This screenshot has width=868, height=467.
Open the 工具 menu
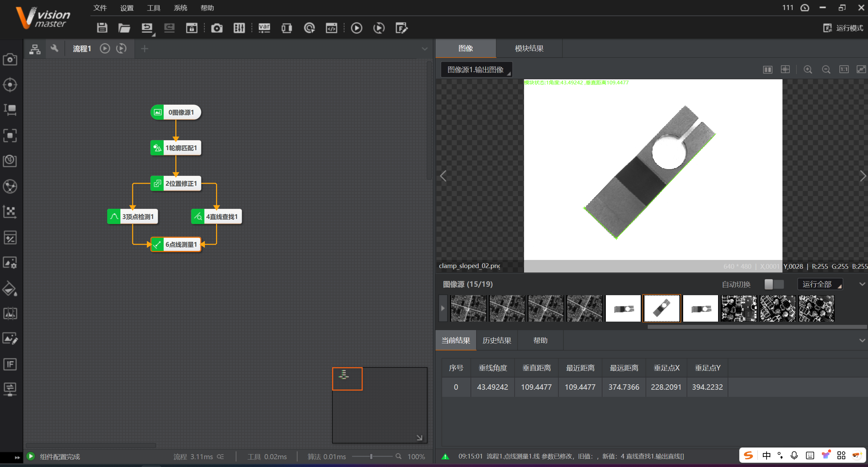tap(153, 8)
